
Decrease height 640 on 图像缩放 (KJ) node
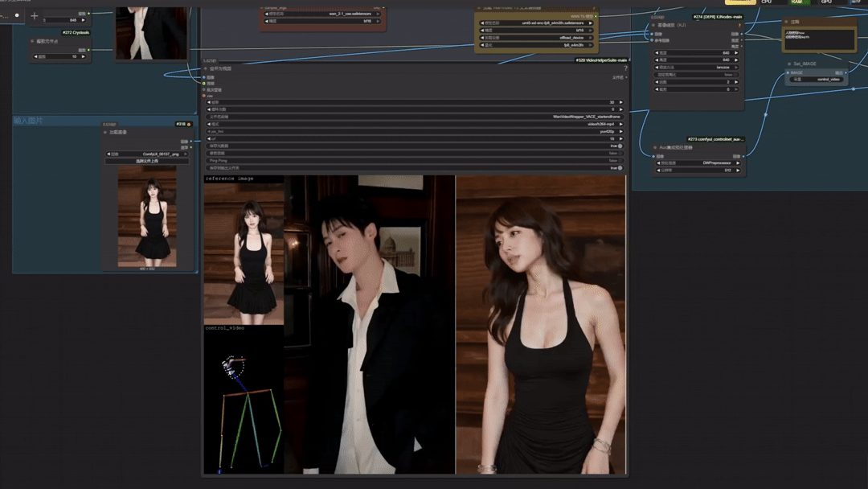click(x=657, y=60)
